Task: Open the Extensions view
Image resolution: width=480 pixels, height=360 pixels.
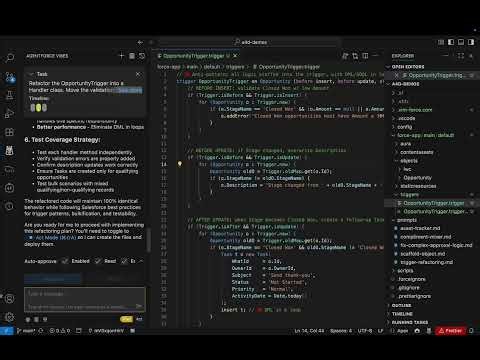Action: (x=10, y=132)
